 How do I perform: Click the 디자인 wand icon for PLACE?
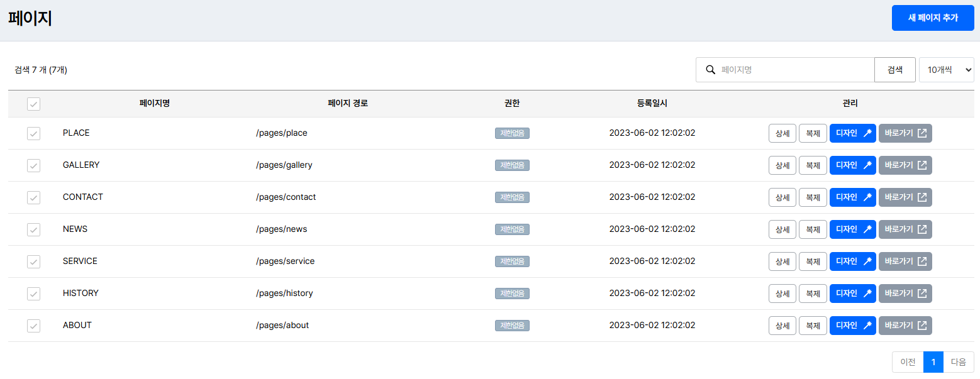coord(867,133)
